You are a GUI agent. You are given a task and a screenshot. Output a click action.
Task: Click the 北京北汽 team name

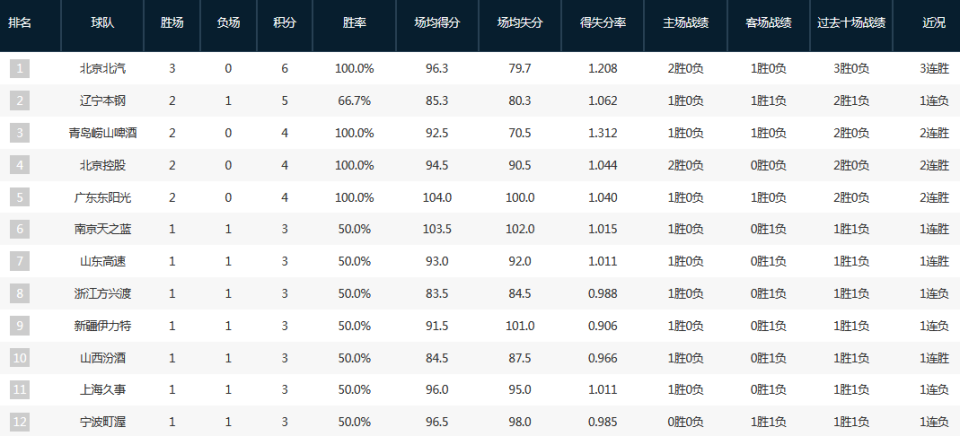[105, 68]
